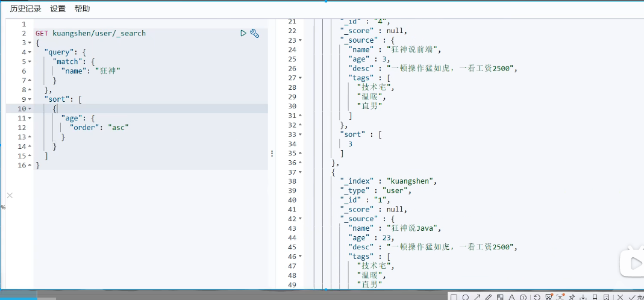Select the arrow annotation tool in screenshot toolbar
This screenshot has width=644, height=300.
tap(477, 297)
